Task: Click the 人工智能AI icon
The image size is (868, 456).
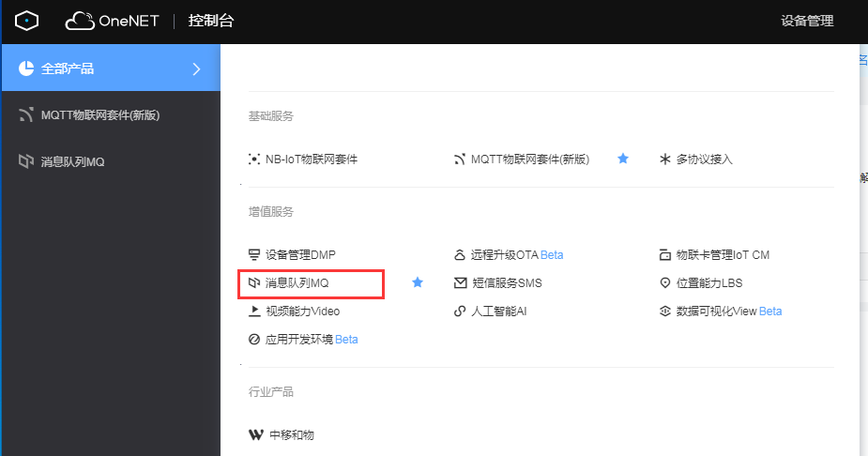Action: pos(460,311)
